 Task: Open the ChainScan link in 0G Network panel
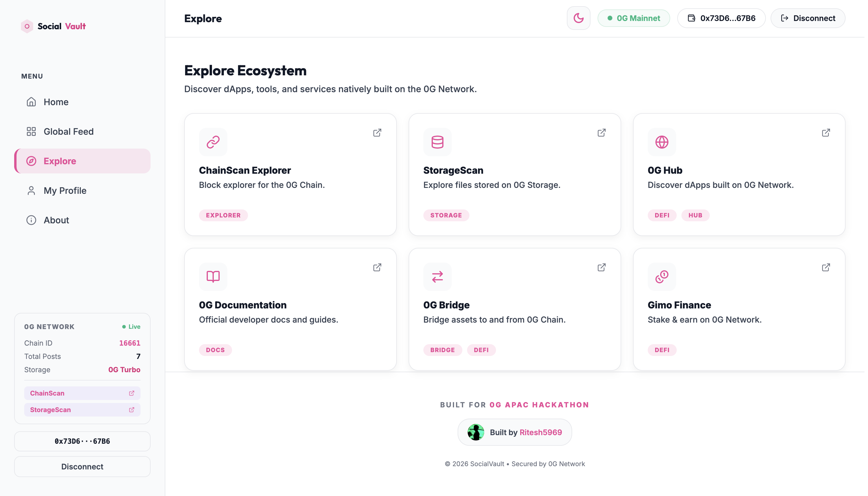coord(82,393)
